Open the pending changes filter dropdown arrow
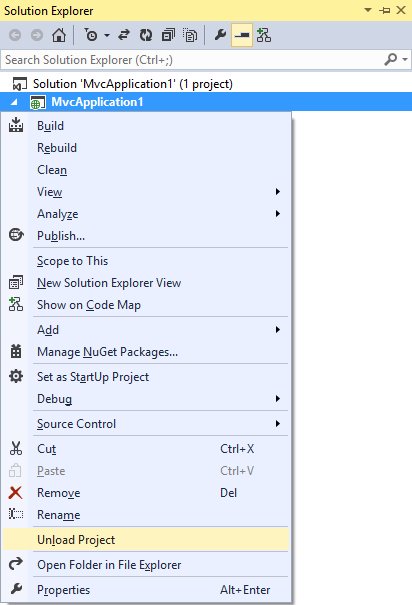The width and height of the screenshot is (412, 605). tap(107, 35)
